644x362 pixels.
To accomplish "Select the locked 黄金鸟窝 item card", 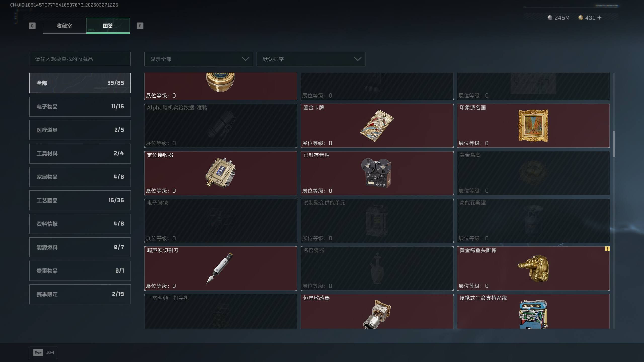I will 533,173.
